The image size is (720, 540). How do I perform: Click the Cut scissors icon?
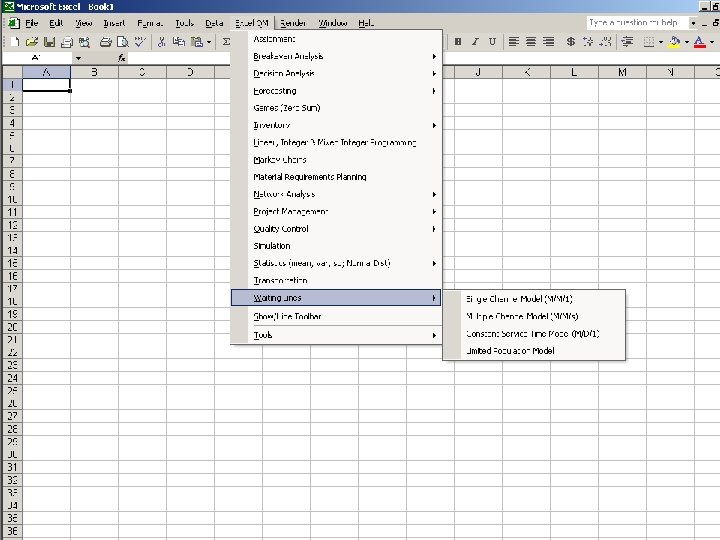[161, 42]
